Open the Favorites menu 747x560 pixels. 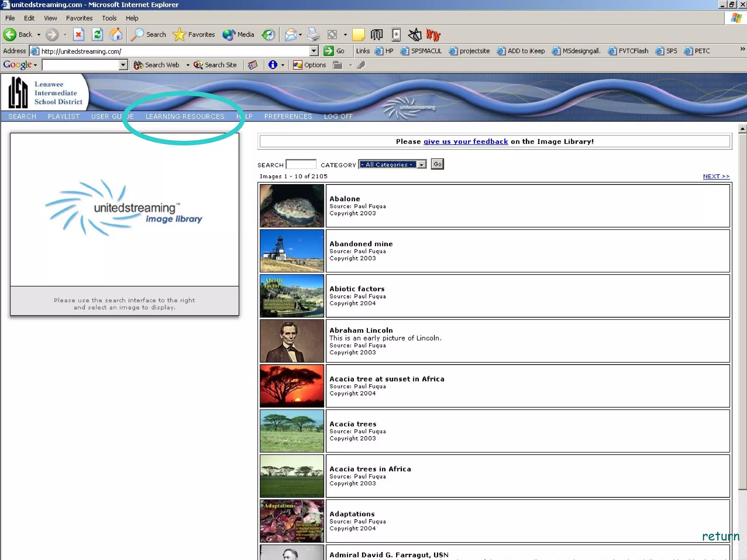point(79,18)
